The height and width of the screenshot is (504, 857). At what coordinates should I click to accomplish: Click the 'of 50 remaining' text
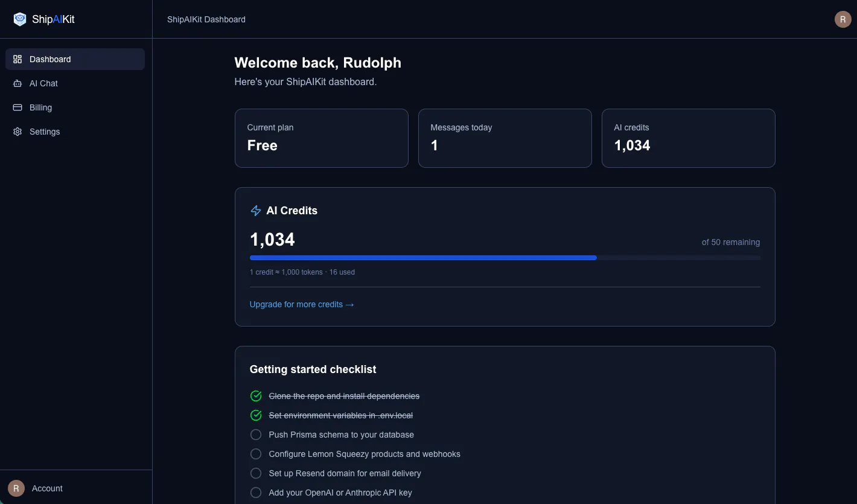coord(731,242)
